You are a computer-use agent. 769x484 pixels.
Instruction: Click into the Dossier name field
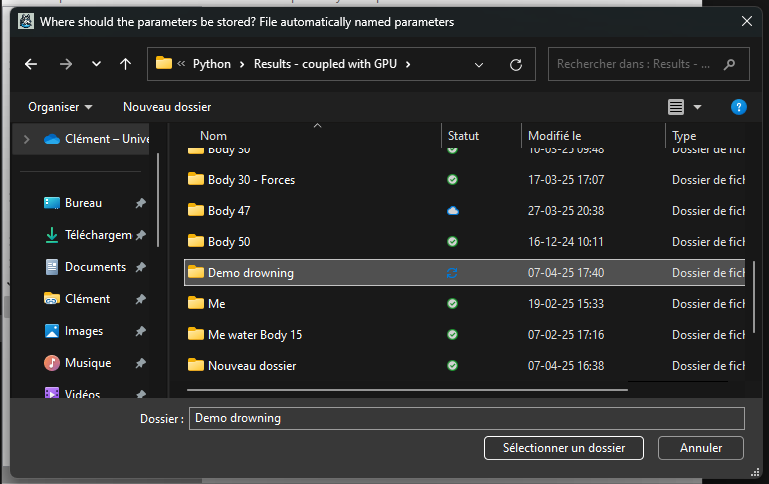pos(467,418)
